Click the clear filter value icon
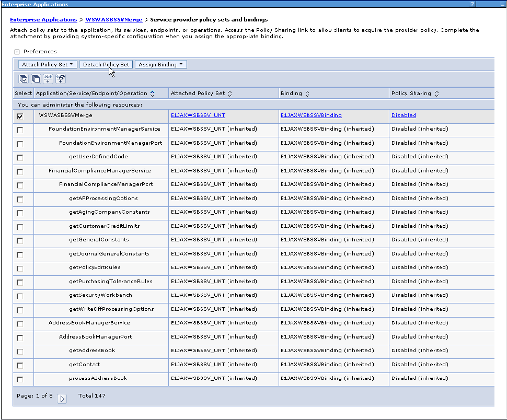 (61, 79)
